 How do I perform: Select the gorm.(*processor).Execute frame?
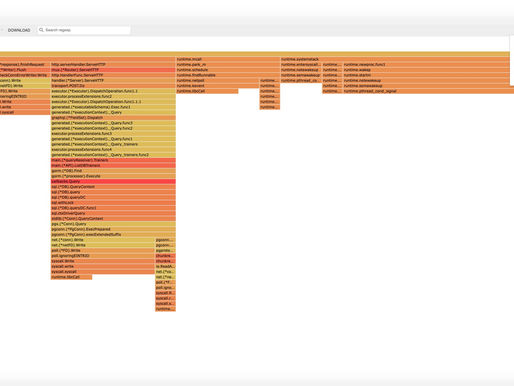113,176
